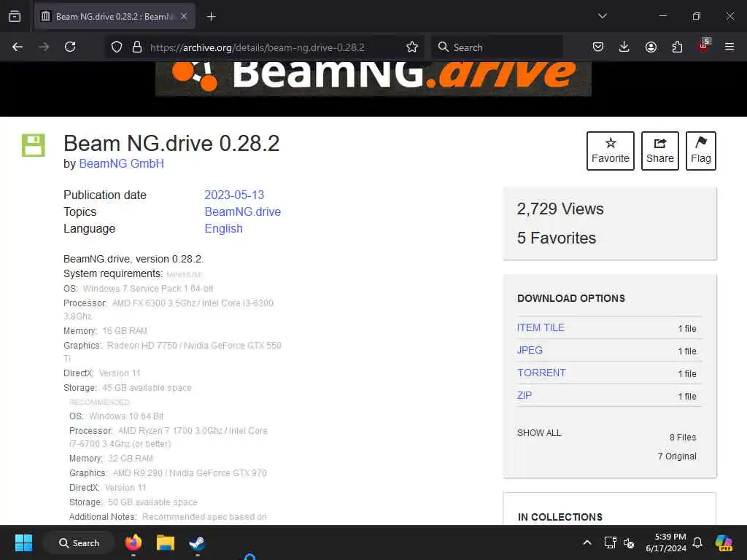The height and width of the screenshot is (560, 747).
Task: Close the Beam NG.drive tab
Action: 184,16
